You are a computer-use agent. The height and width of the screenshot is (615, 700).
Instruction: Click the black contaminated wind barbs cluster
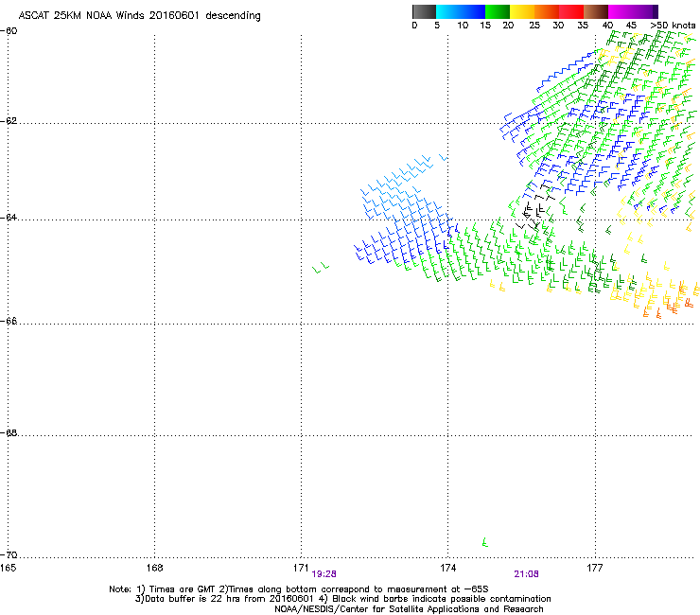[534, 207]
